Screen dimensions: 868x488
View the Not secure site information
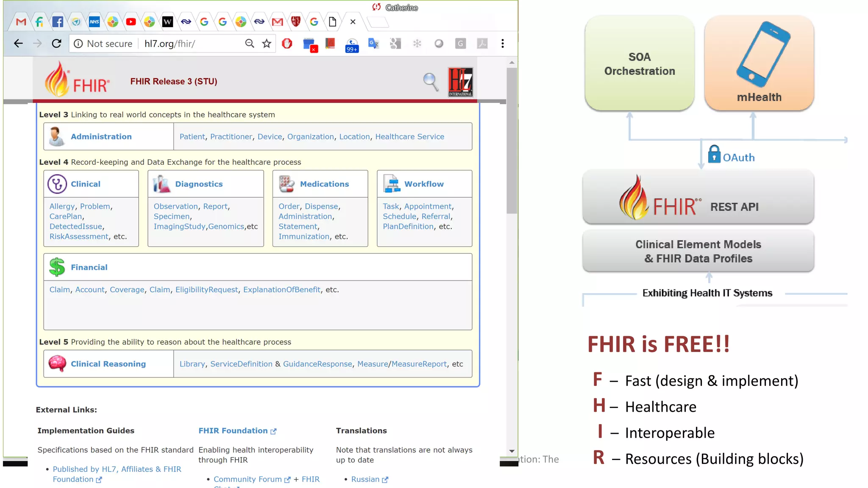pos(103,44)
